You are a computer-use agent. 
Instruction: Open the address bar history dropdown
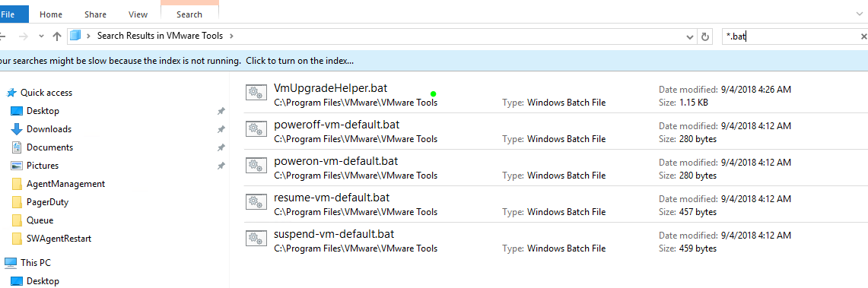point(690,37)
